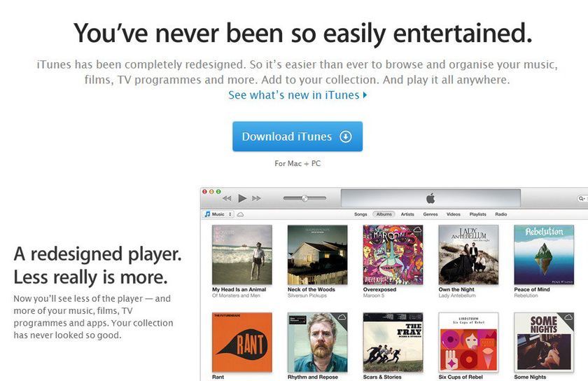Open the Radio tab
588x381 pixels.
click(x=501, y=214)
